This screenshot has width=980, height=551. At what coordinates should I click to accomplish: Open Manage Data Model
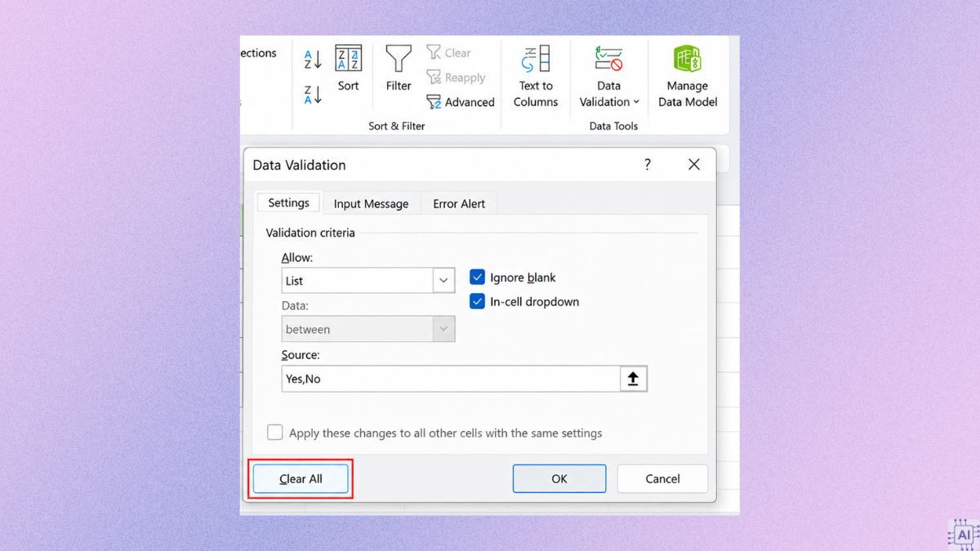688,77
